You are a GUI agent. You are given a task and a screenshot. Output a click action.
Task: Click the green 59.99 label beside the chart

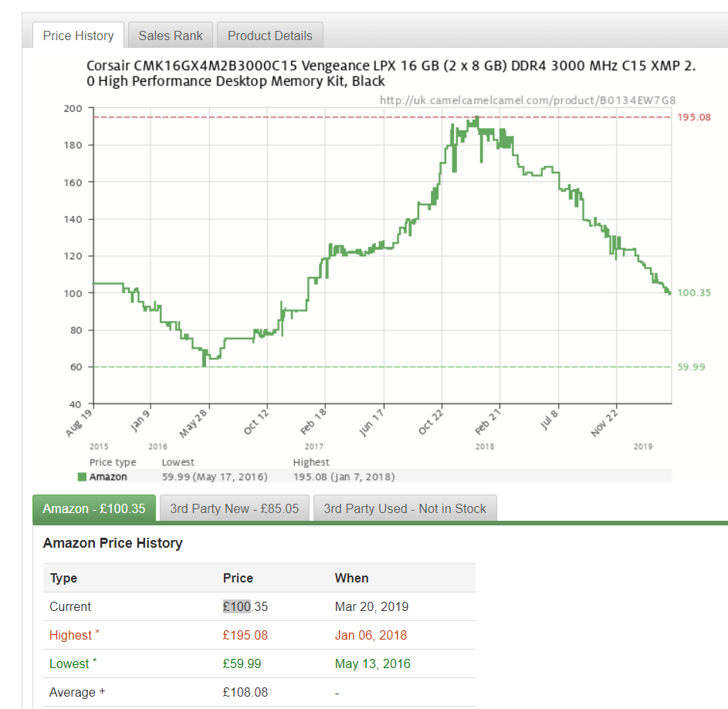tap(691, 366)
